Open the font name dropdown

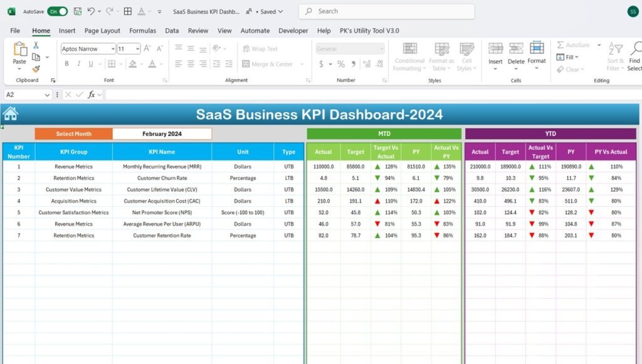[x=113, y=48]
